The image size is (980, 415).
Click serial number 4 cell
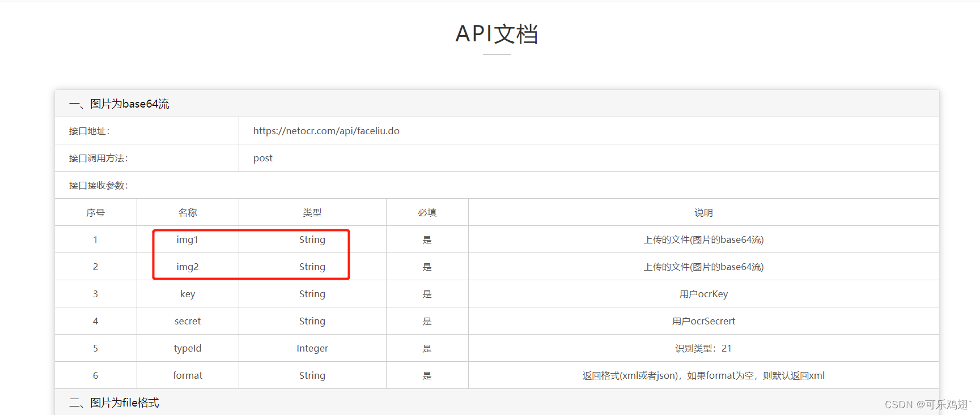[95, 321]
